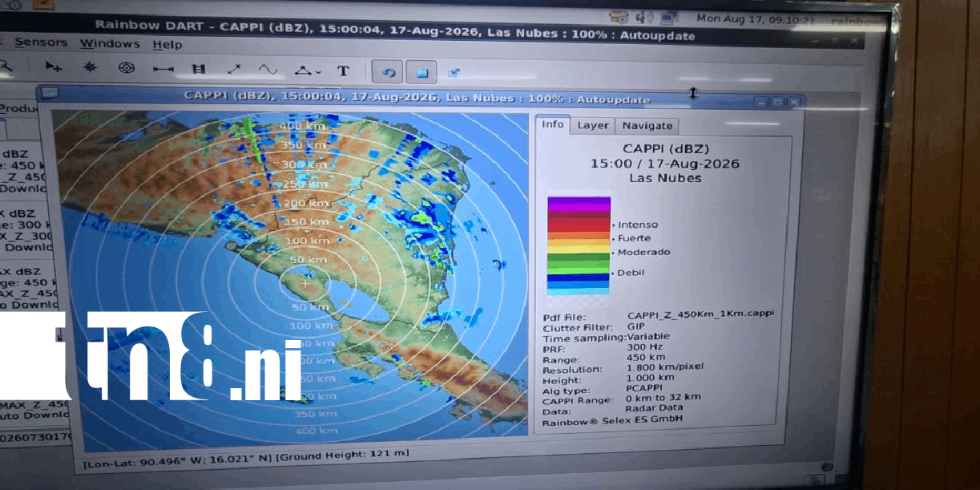Screen dimensions: 980x490
Task: Open the Sensors menu
Action: pyautogui.click(x=40, y=43)
